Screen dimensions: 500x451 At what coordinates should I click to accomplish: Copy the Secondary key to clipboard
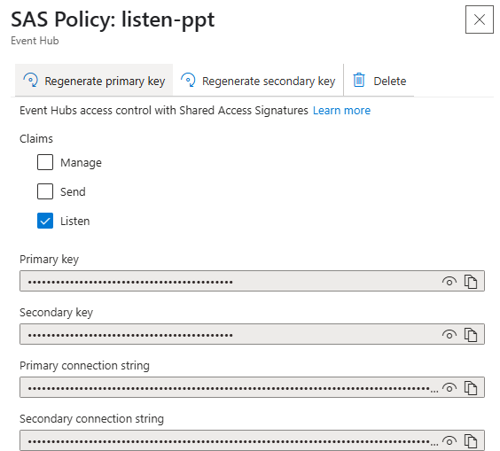471,335
